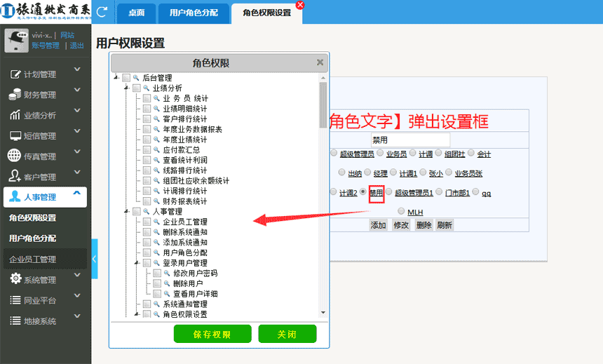The width and height of the screenshot is (603, 364).
Task: Tick the 应付款汇总 checkbox in tree
Action: 147,150
